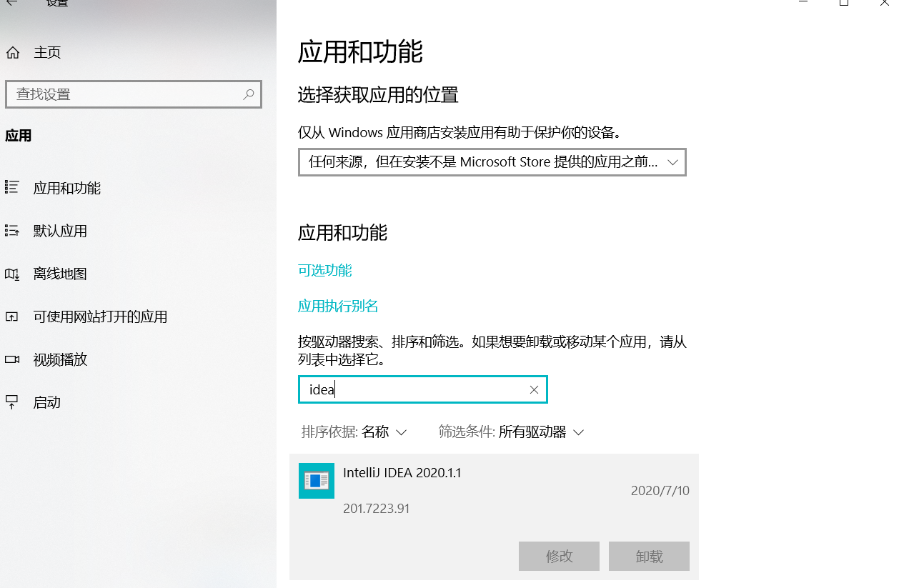Click the magnifier icon in settings search

coord(248,94)
